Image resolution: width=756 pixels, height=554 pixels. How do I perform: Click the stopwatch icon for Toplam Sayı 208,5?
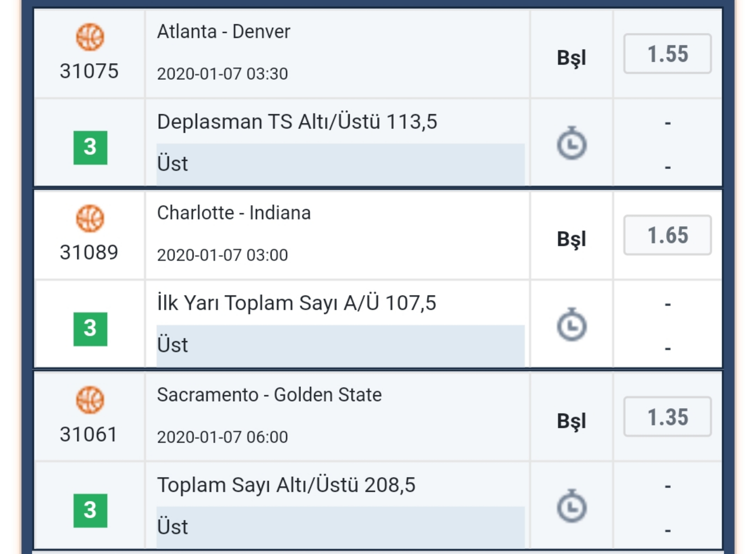click(572, 506)
